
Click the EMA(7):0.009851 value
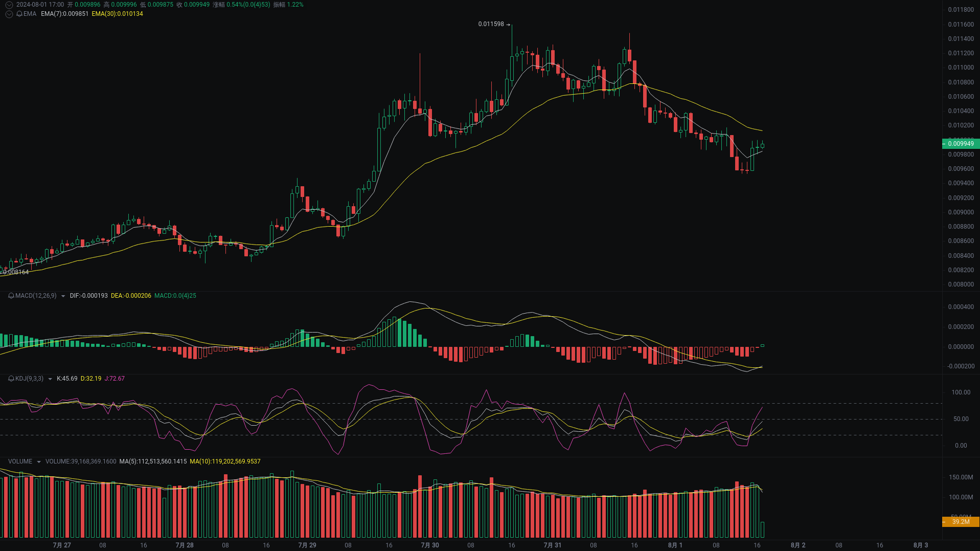click(64, 14)
